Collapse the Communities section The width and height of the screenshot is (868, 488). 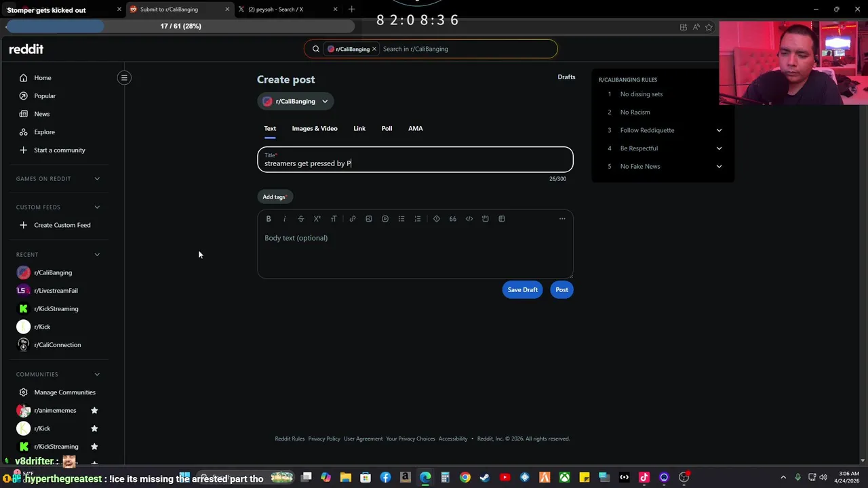click(x=97, y=374)
